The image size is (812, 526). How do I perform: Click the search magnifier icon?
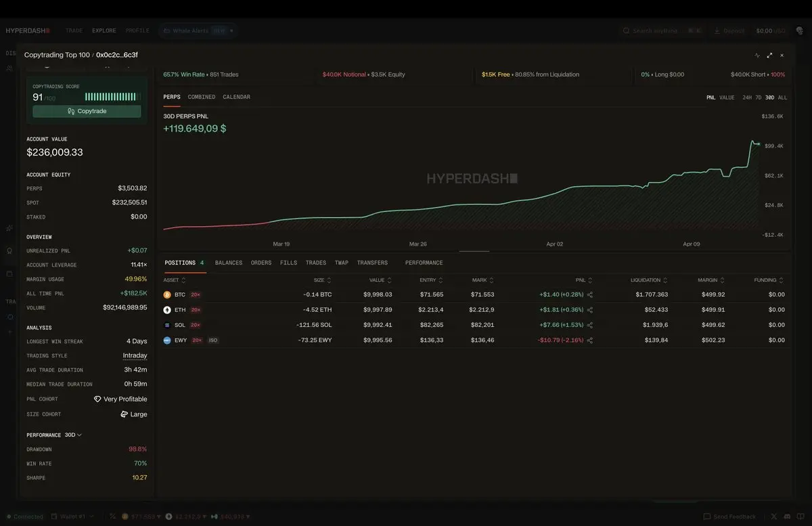point(627,30)
